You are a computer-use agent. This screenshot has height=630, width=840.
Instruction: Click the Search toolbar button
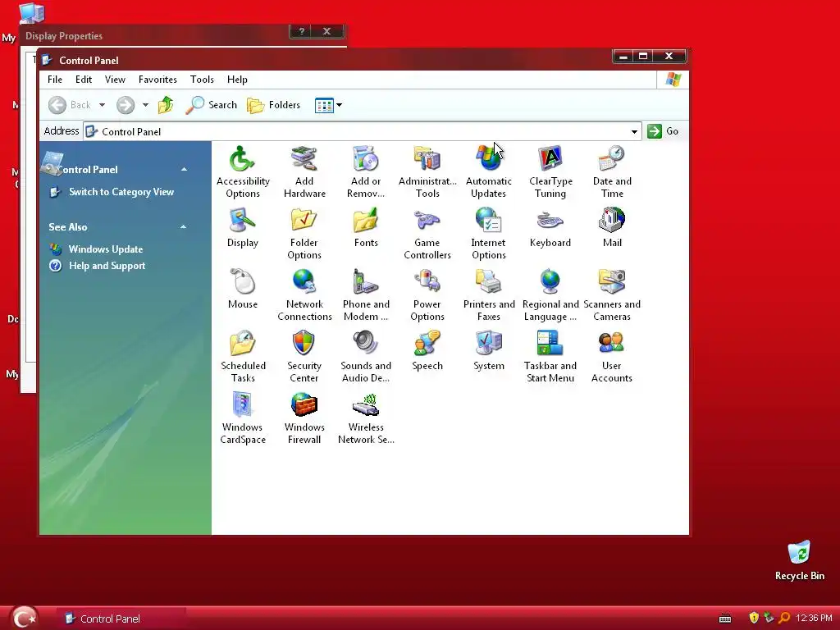tap(211, 105)
